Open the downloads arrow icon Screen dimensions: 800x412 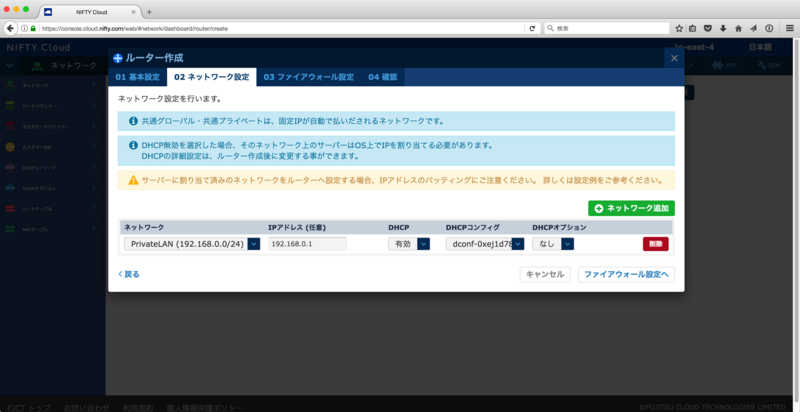click(x=723, y=29)
